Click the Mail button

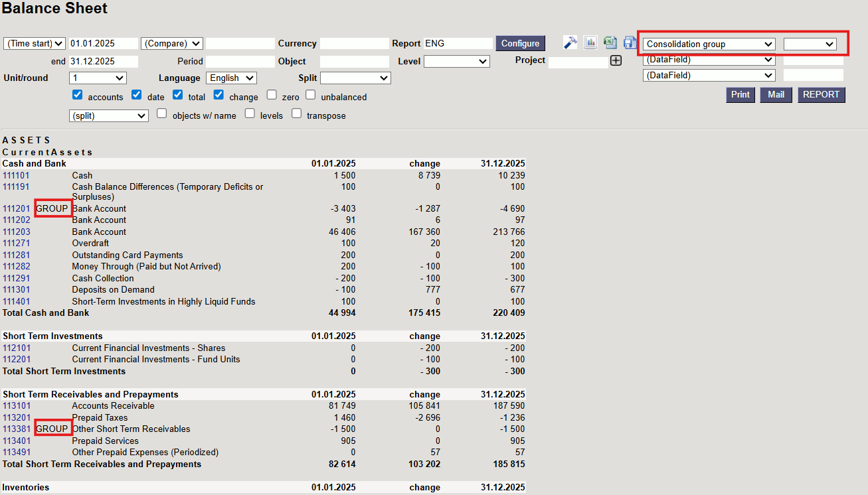(776, 95)
